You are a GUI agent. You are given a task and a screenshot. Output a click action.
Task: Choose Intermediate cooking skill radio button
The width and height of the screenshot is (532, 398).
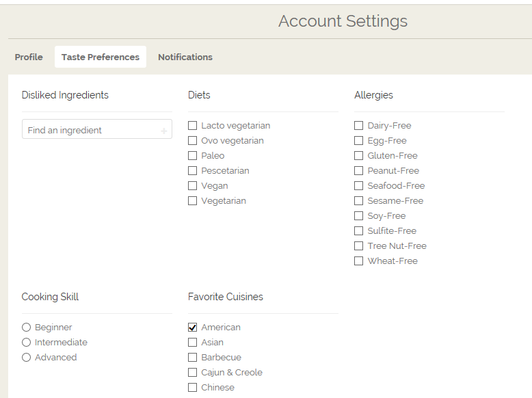click(x=27, y=343)
